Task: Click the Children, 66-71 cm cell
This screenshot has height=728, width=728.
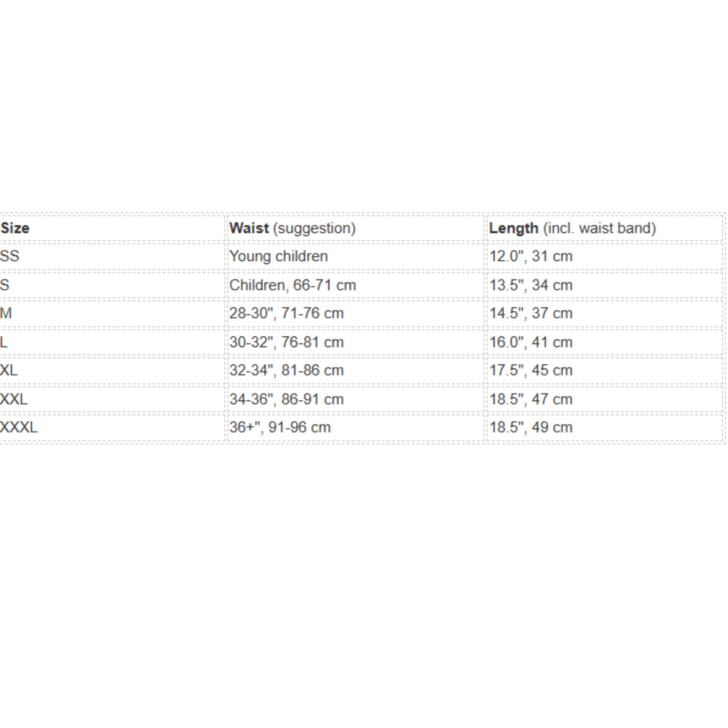Action: click(x=292, y=285)
